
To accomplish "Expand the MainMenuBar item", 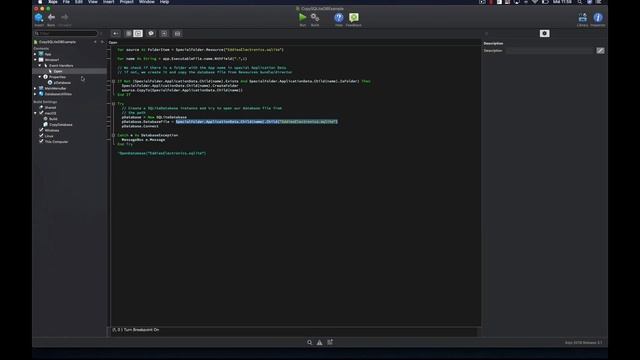I will [35, 88].
